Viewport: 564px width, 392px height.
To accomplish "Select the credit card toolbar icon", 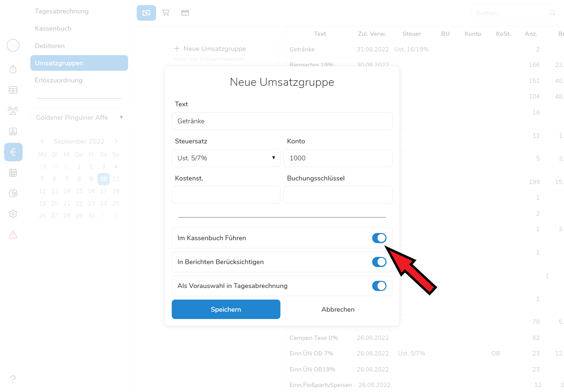I will [x=185, y=13].
